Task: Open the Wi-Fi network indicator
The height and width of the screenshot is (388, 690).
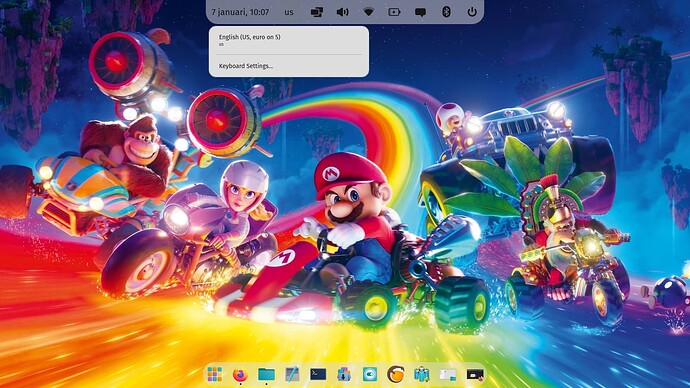Action: pyautogui.click(x=368, y=12)
